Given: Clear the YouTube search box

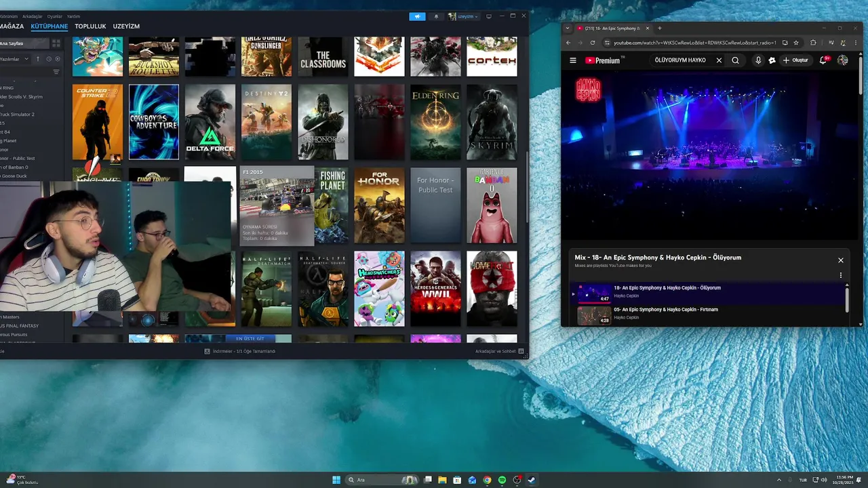Looking at the screenshot, I should tap(719, 60).
